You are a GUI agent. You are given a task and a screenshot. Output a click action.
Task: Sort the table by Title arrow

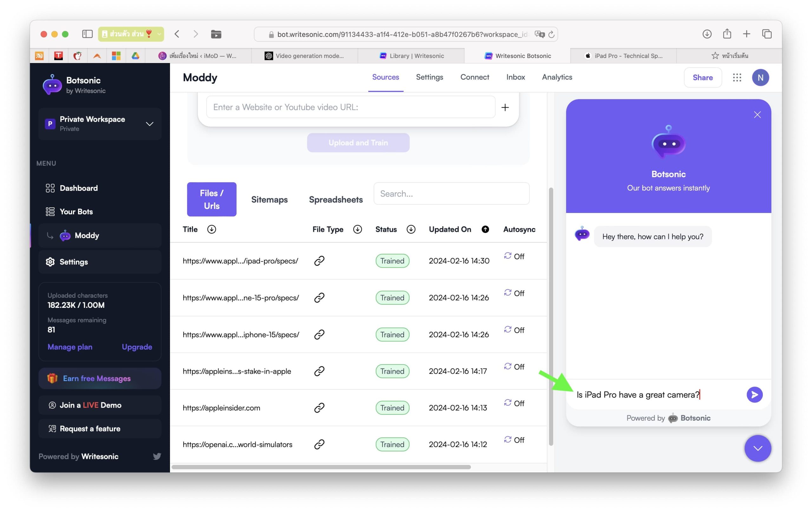[x=212, y=229]
